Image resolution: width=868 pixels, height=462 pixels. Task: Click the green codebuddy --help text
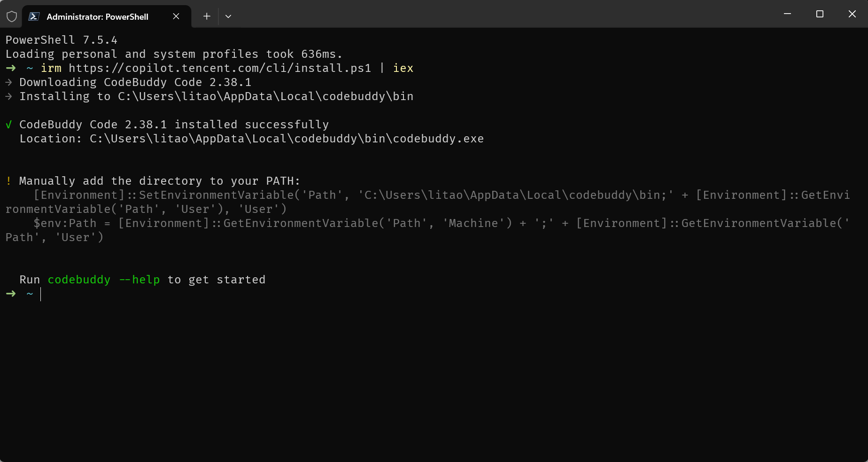click(x=103, y=280)
